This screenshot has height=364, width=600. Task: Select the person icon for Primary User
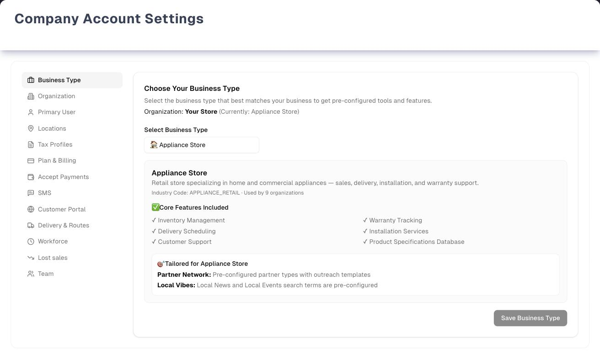31,112
